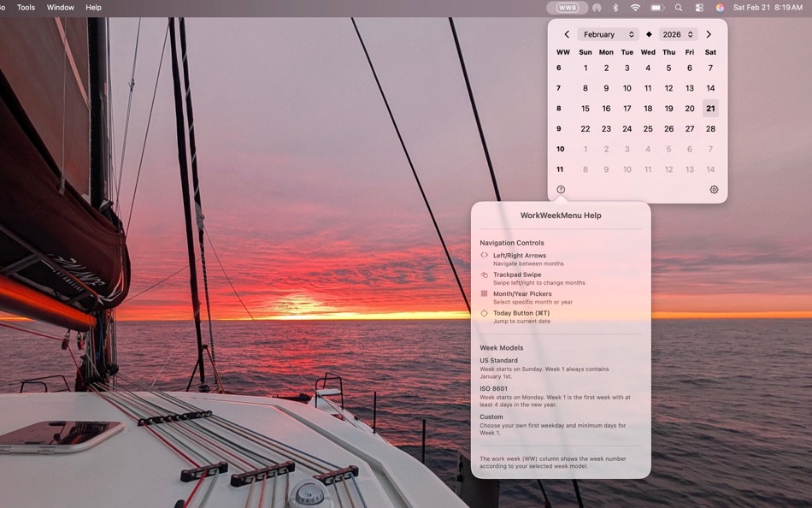Image resolution: width=812 pixels, height=508 pixels.
Task: Open Spotlight search from menu bar
Action: (x=677, y=7)
